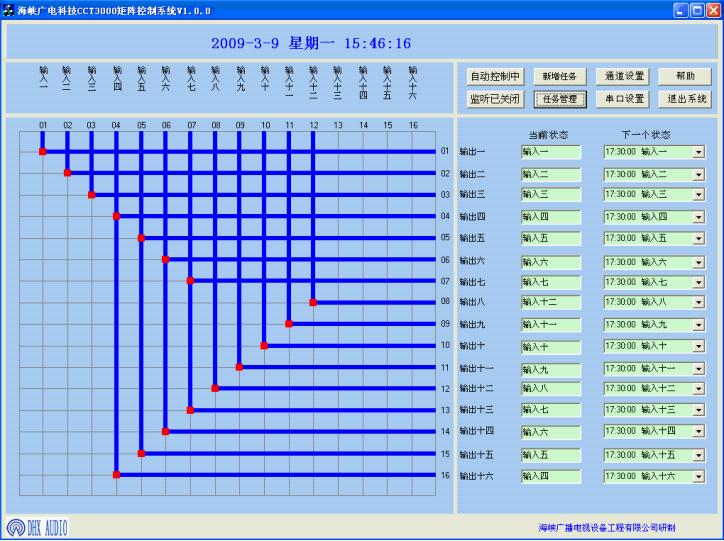Click the 输出九 current state field

[x=550, y=325]
